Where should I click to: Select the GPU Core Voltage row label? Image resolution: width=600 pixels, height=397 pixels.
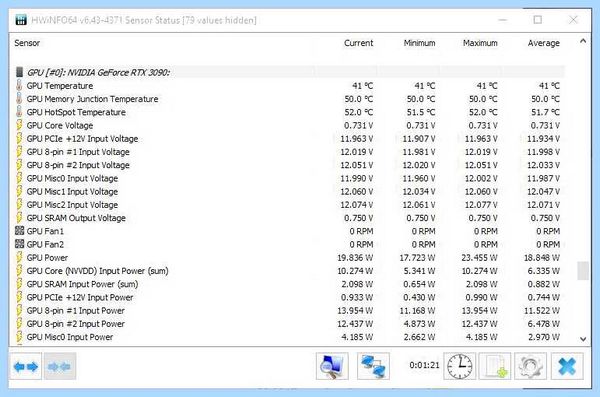point(60,126)
